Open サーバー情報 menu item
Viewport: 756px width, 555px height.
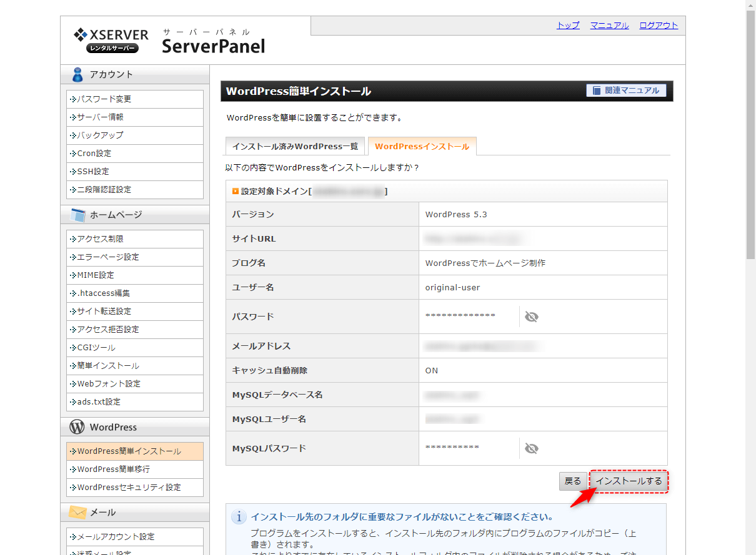point(135,117)
